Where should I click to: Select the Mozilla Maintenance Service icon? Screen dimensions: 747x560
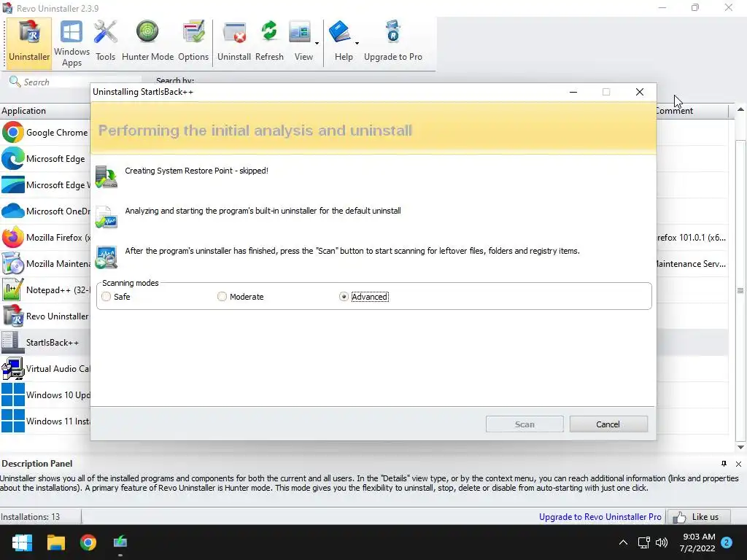pyautogui.click(x=13, y=263)
